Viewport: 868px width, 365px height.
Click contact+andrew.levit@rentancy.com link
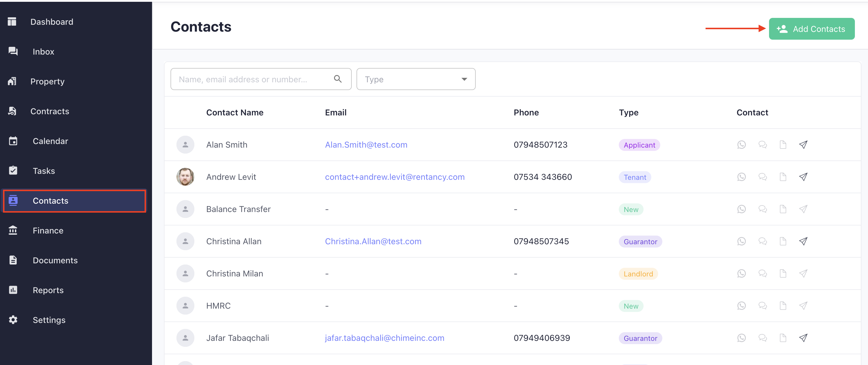click(395, 177)
